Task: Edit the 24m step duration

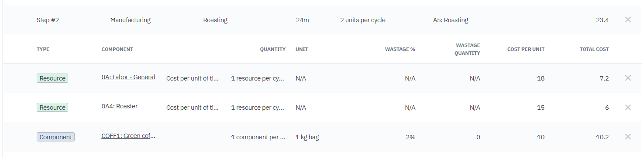Action: [x=302, y=20]
